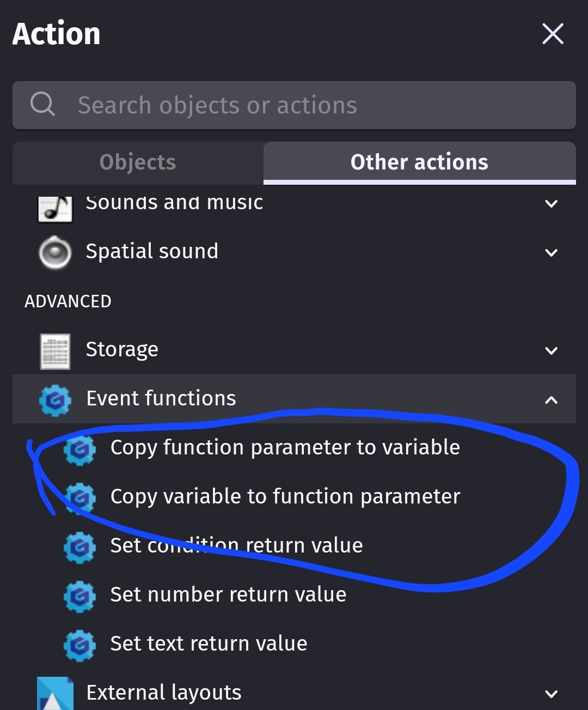Screen dimensions: 588x710
Task: Expand the External layouts chevron
Action: pyautogui.click(x=551, y=694)
